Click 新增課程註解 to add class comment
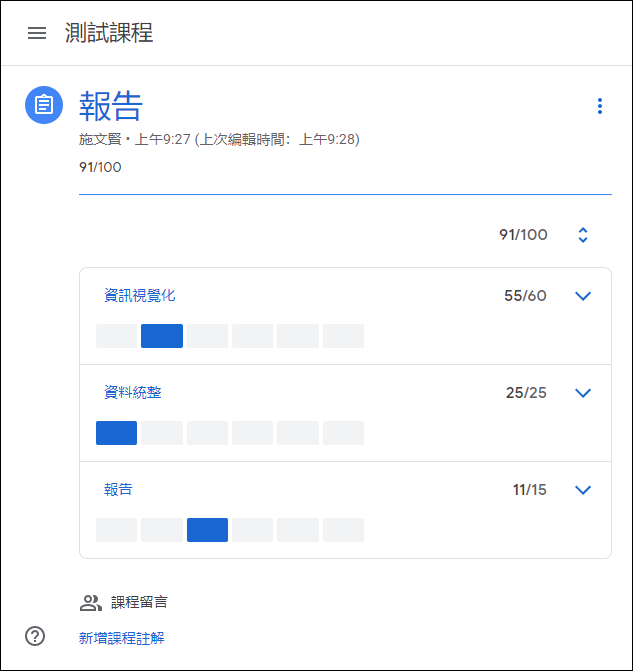 coord(122,638)
